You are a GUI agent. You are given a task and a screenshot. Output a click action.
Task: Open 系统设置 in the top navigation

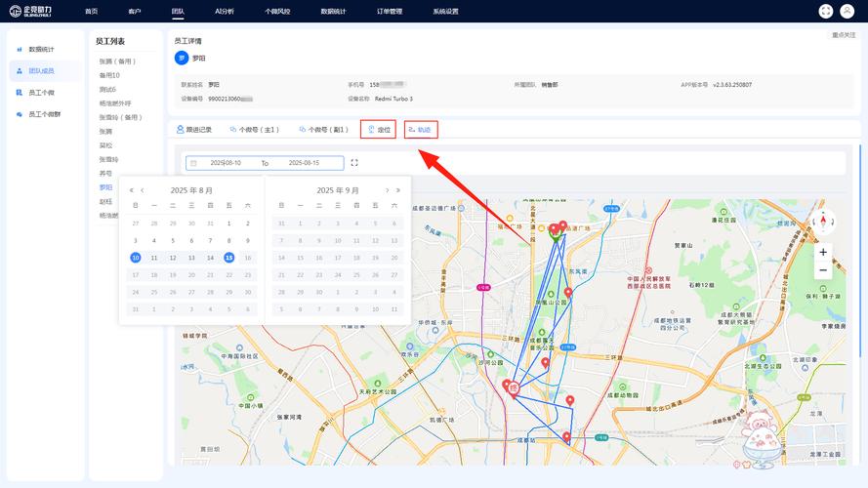(445, 11)
